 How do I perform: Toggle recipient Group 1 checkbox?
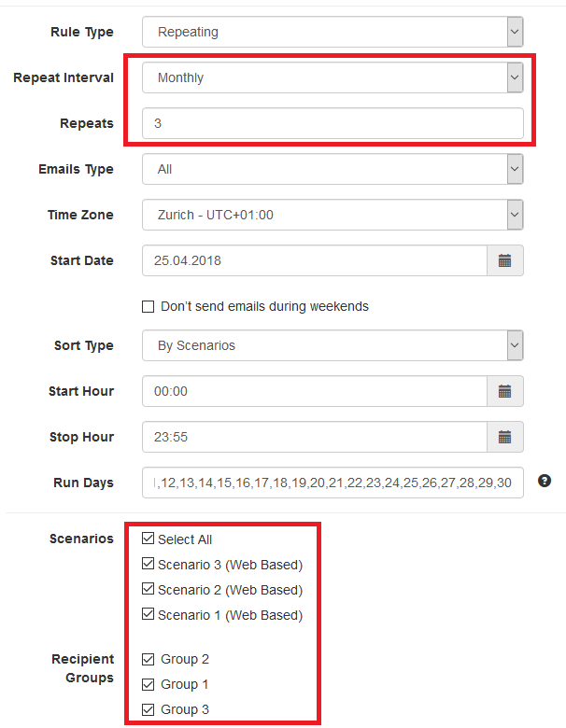tap(148, 684)
